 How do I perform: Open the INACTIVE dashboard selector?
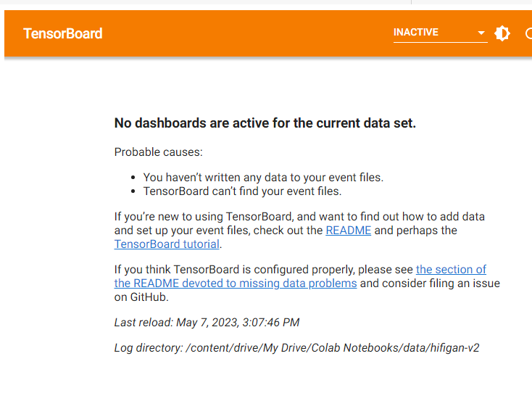(441, 33)
